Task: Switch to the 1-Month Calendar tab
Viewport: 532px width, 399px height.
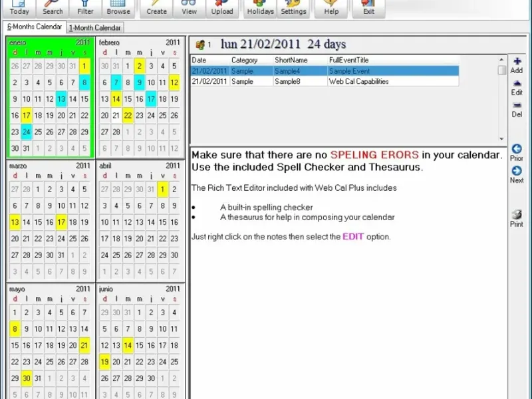Action: [x=94, y=27]
